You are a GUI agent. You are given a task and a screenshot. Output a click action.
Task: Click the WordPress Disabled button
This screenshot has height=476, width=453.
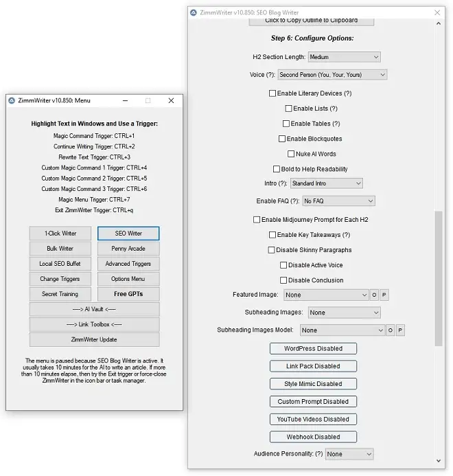(x=313, y=348)
